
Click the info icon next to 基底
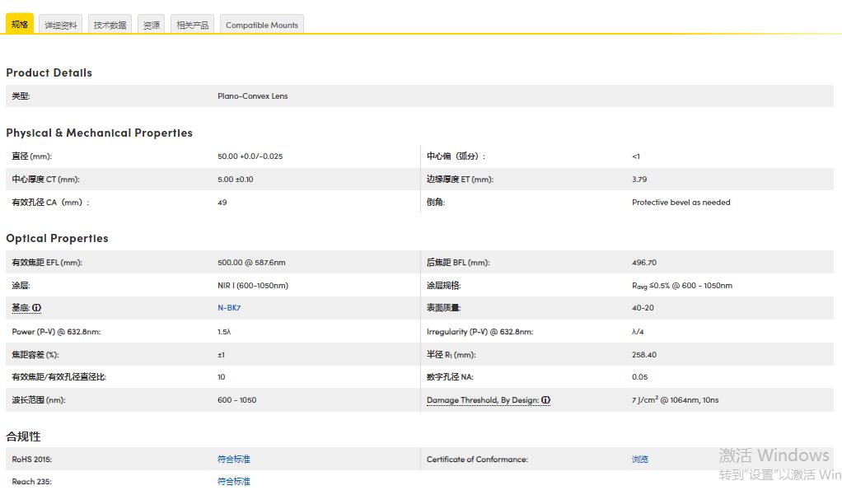pos(37,308)
